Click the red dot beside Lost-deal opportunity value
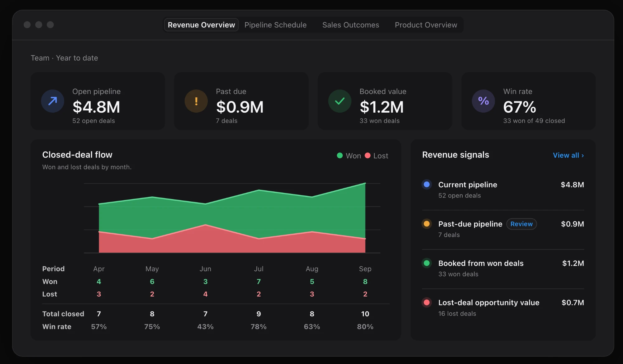The height and width of the screenshot is (364, 623). [x=427, y=302]
